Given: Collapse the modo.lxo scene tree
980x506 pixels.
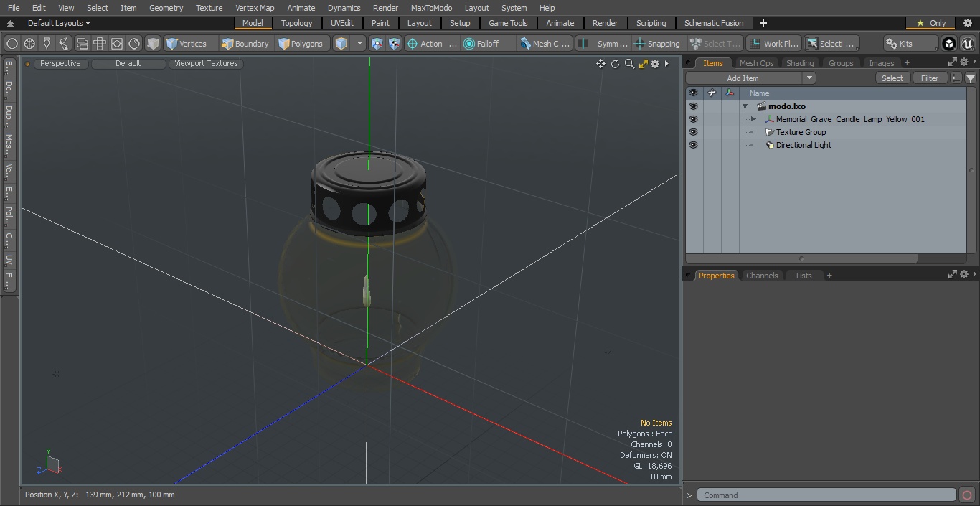Looking at the screenshot, I should [x=745, y=106].
